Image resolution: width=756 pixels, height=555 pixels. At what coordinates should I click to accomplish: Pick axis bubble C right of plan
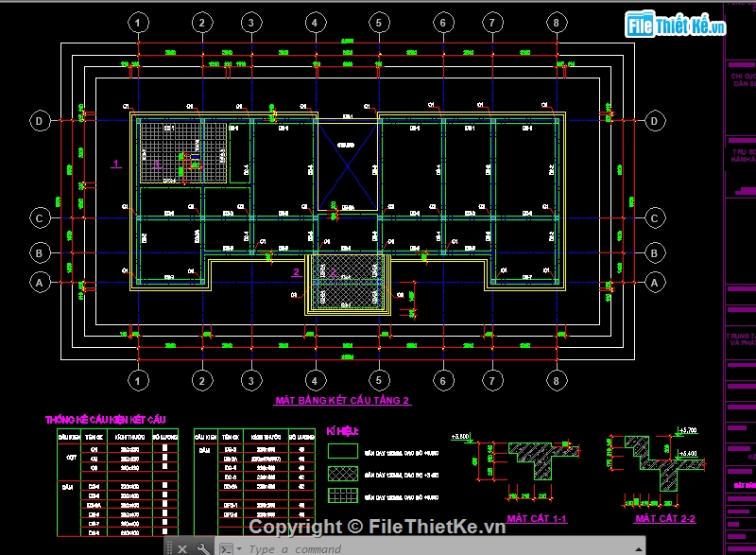[x=654, y=218]
